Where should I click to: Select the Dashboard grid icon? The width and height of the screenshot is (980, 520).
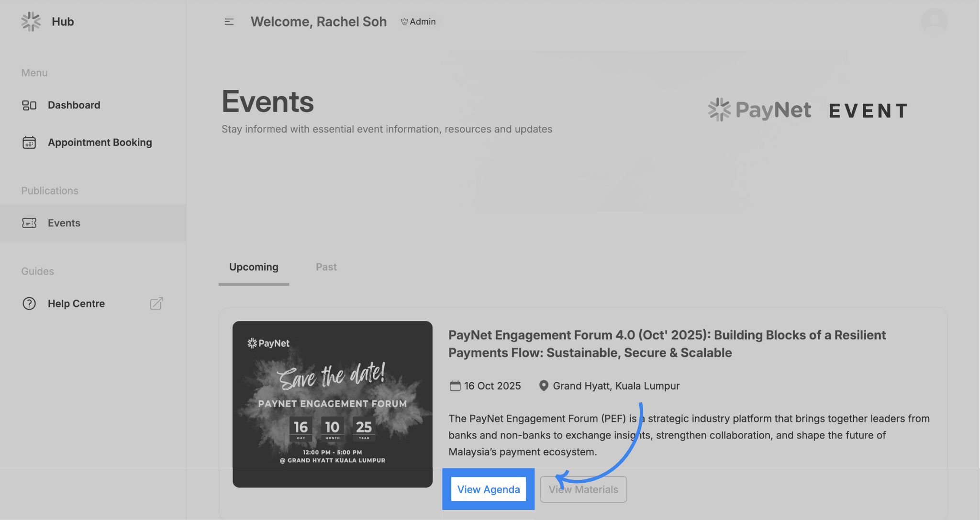(30, 105)
